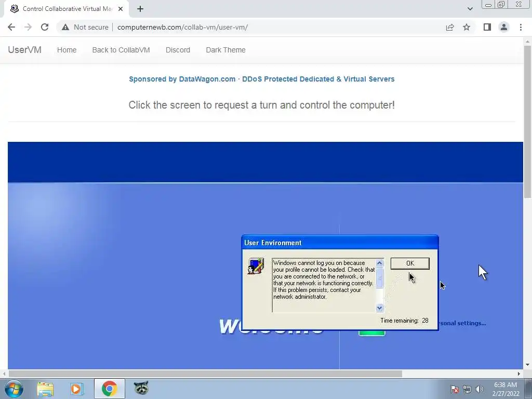The image size is (532, 399).
Task: Open the tab search dropdown arrow
Action: pyautogui.click(x=470, y=9)
